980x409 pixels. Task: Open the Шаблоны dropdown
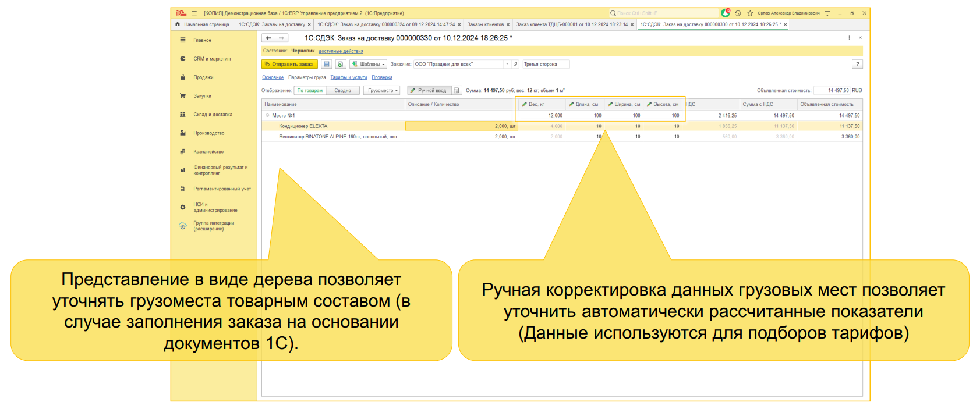[x=369, y=64]
